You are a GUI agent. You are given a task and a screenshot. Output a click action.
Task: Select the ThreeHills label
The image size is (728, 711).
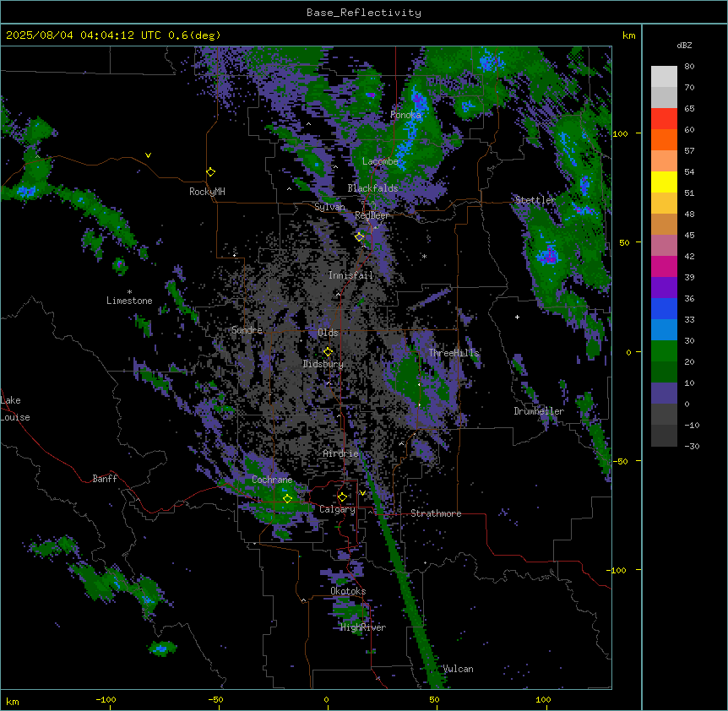coord(454,353)
